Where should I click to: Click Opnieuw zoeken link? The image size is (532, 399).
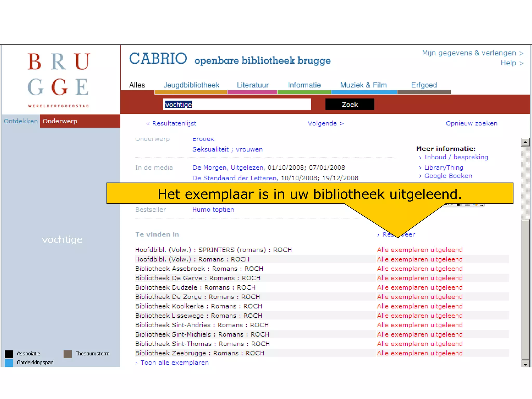point(471,123)
